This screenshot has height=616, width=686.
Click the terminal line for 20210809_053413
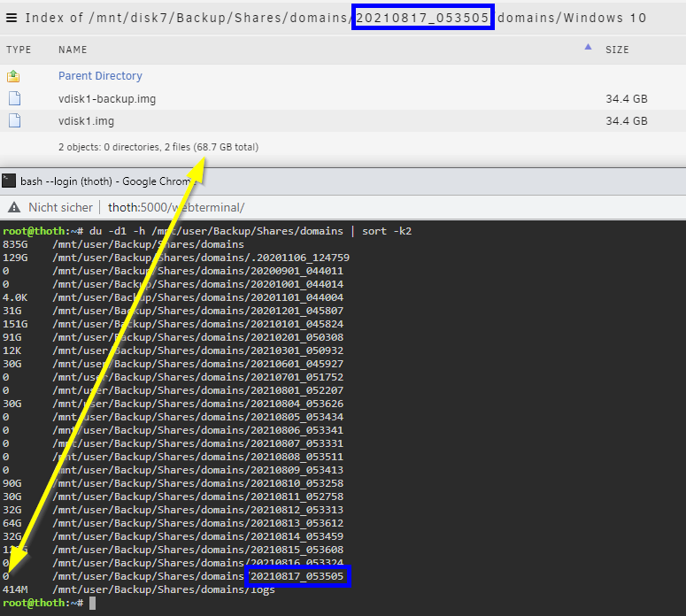[x=173, y=470]
